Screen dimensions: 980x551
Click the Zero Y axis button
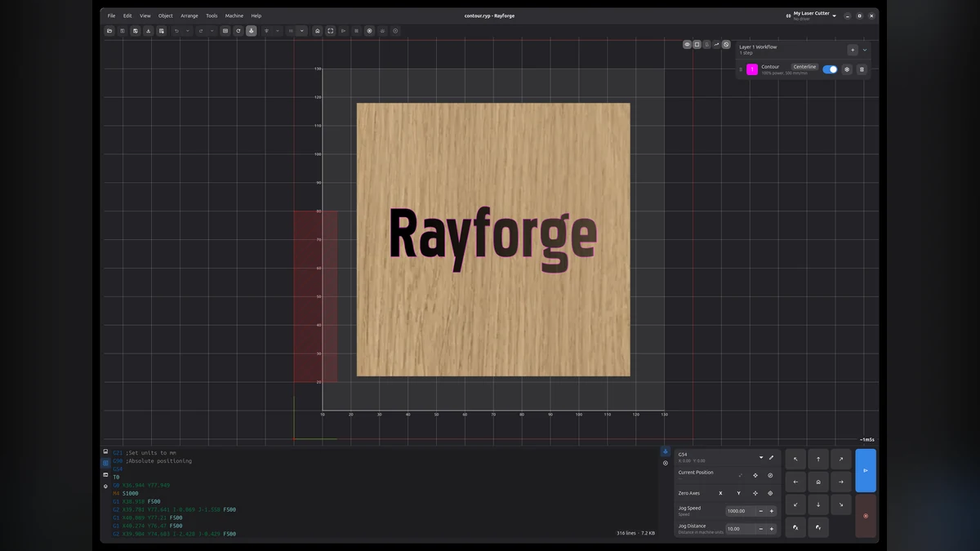tap(739, 493)
